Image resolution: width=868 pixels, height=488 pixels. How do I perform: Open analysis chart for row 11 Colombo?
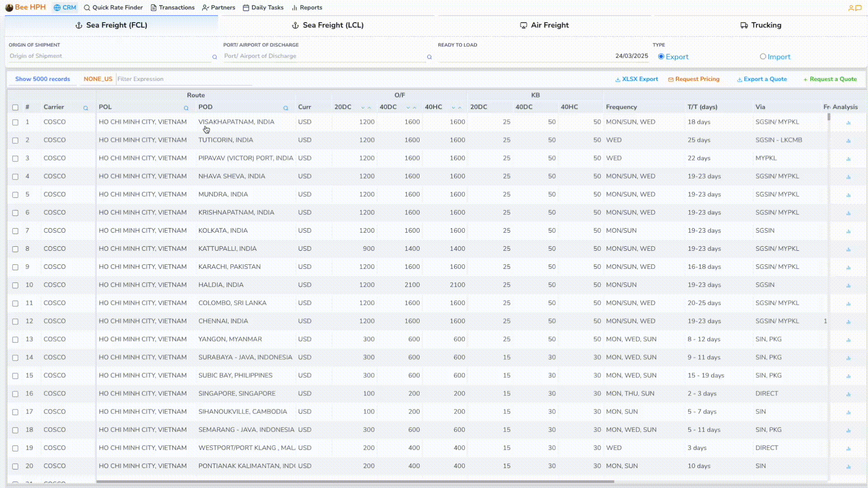pyautogui.click(x=849, y=303)
